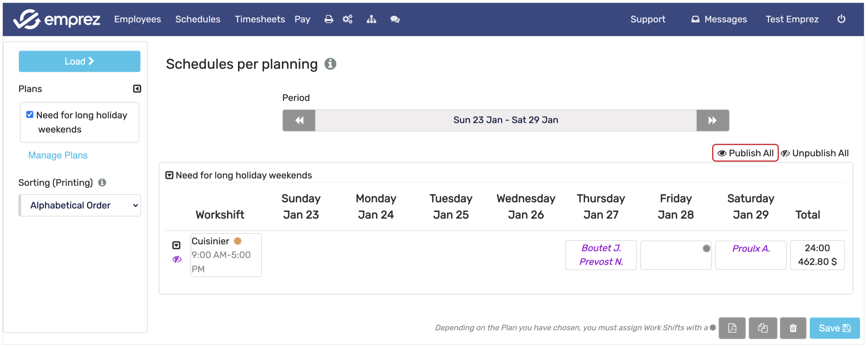This screenshot has height=348, width=868.
Task: Click the copy schedule icon button
Action: 762,328
